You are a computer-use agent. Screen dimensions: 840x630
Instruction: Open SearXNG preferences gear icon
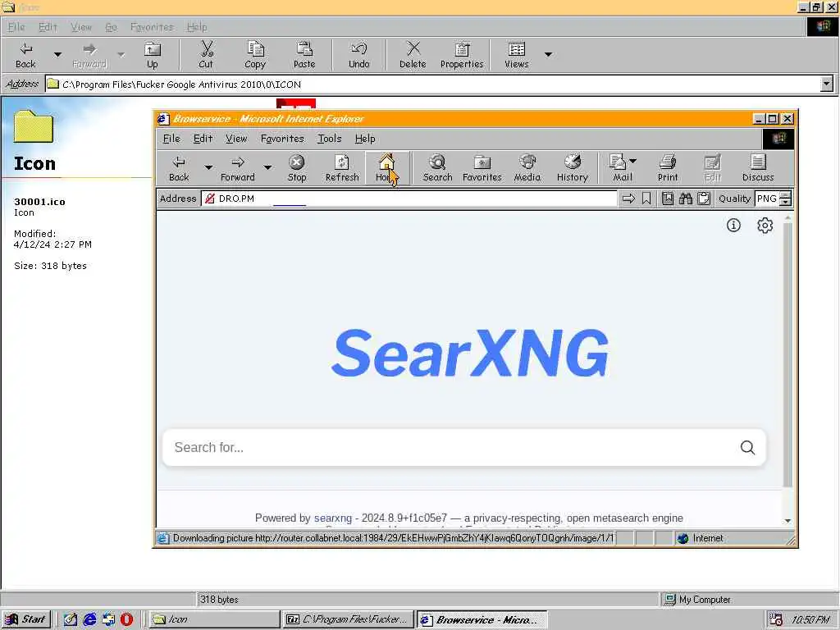coord(765,225)
